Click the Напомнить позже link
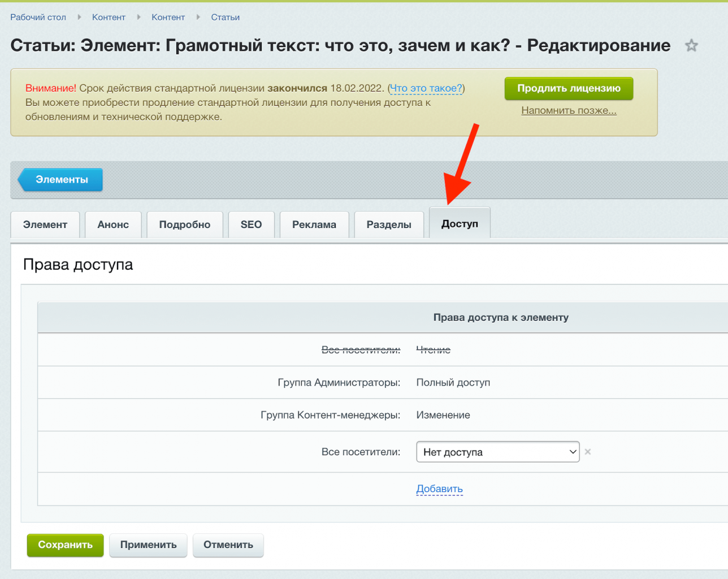 pyautogui.click(x=569, y=110)
